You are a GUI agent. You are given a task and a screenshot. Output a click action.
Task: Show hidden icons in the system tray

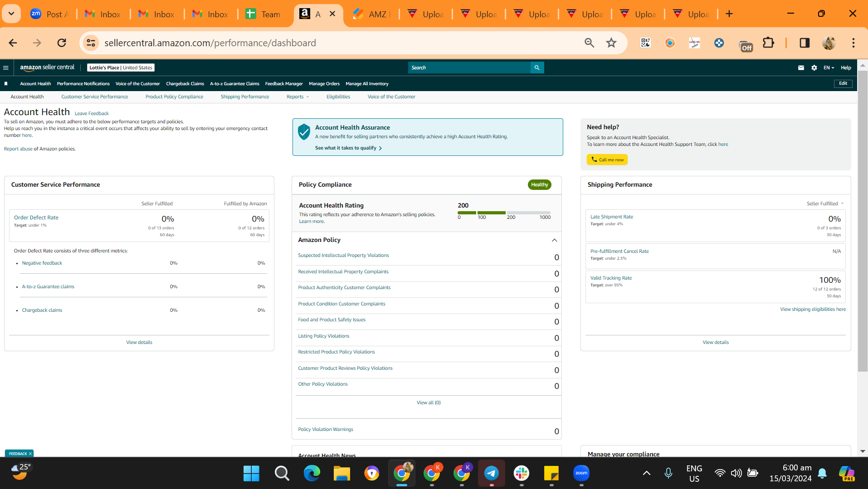coord(647,473)
